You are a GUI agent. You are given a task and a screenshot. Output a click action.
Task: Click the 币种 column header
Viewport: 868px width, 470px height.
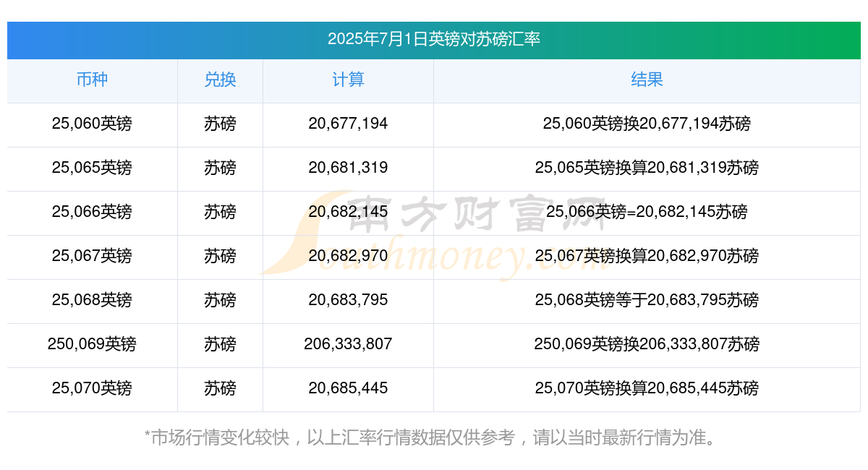coord(92,80)
